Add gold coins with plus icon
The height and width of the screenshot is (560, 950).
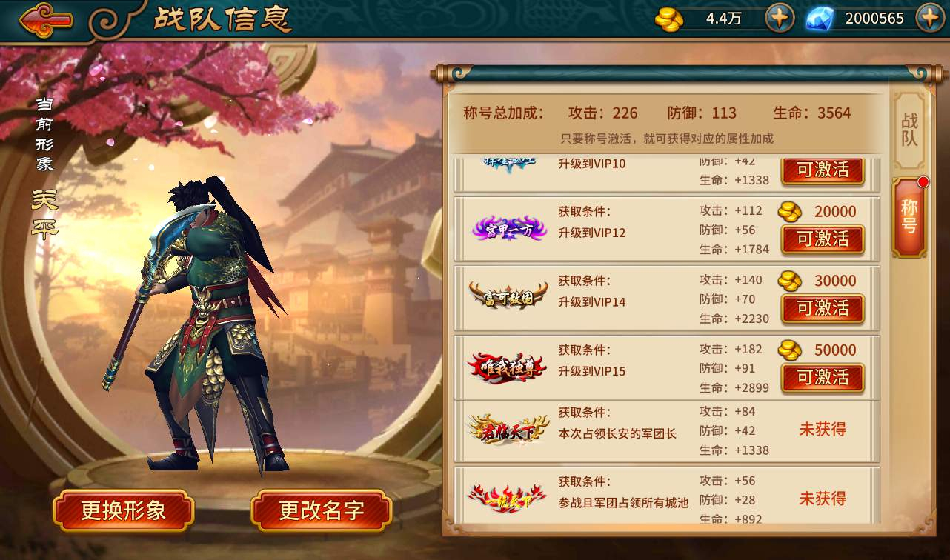click(x=780, y=18)
